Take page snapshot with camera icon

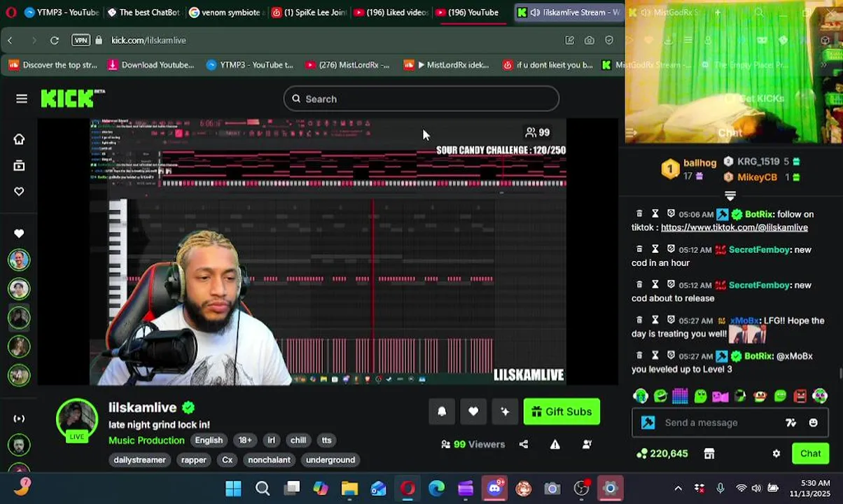[x=590, y=41]
